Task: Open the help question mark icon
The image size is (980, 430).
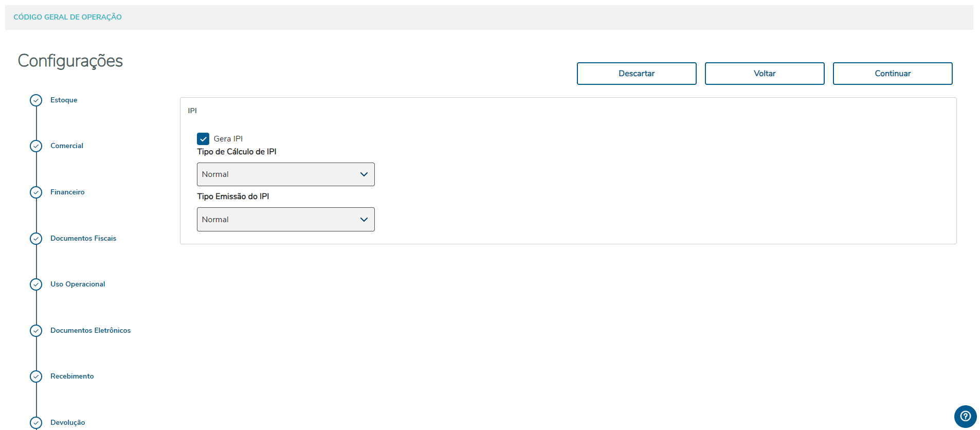Action: pos(965,417)
